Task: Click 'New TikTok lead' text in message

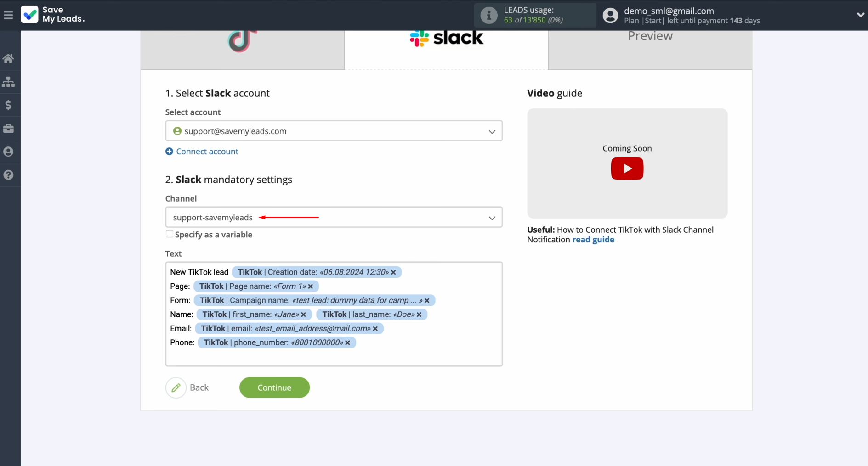Action: (x=199, y=272)
